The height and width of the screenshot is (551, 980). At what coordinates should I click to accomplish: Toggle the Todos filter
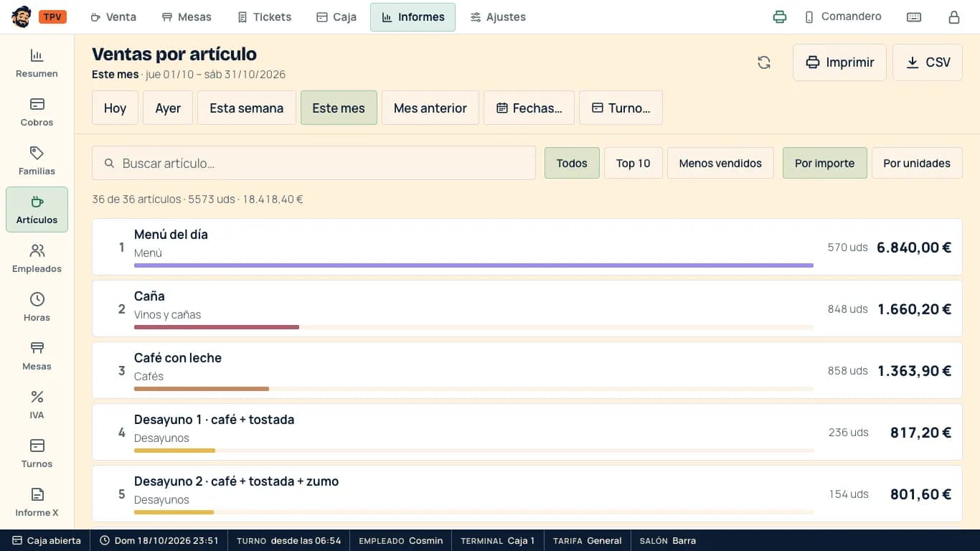point(572,163)
